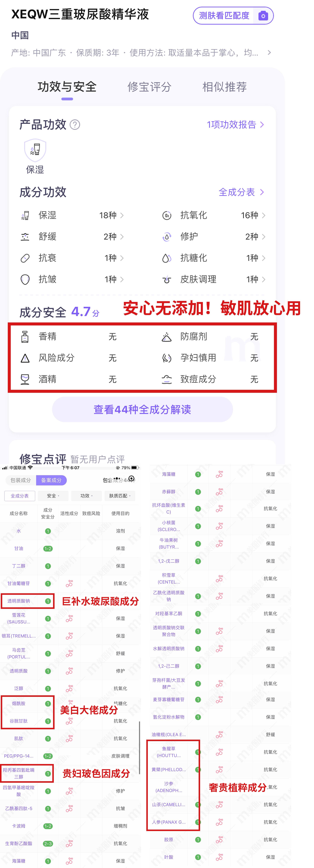The image size is (314, 868).
Task: Click the 风险成分 warning triangle icon
Action: pyautogui.click(x=25, y=358)
